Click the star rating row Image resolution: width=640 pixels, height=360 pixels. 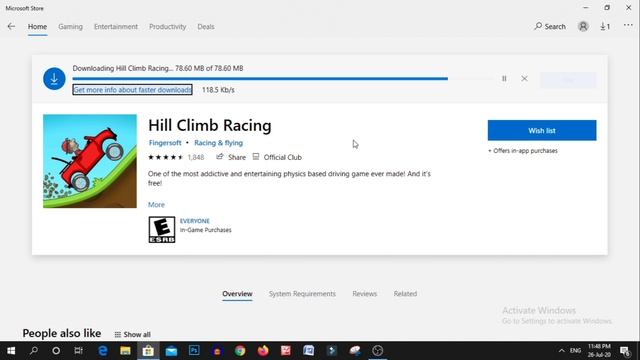coord(166,157)
